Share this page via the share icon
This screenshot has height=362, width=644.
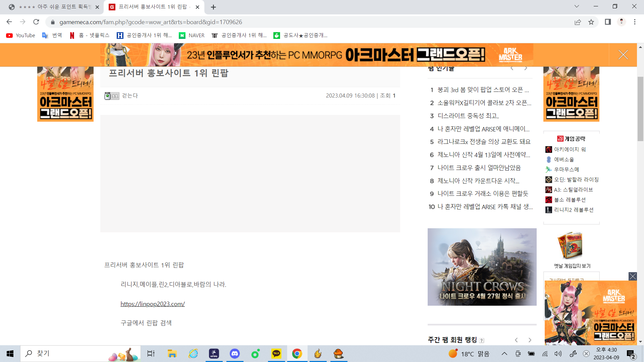tap(578, 22)
